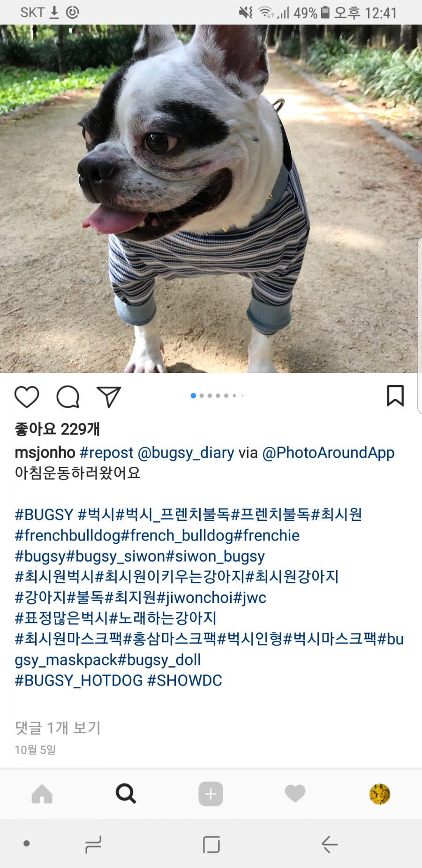Viewport: 422px width, 868px height.
Task: Create new post with plus icon
Action: click(211, 794)
